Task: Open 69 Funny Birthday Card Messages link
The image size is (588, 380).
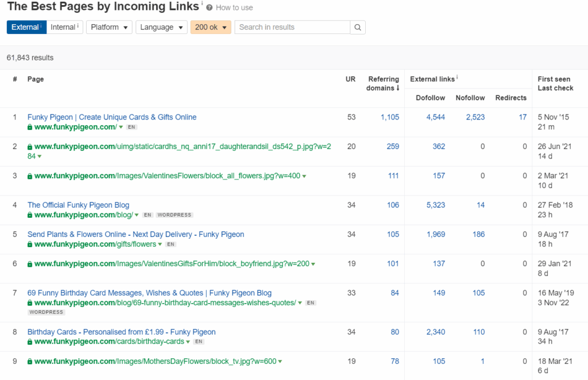Action: tap(149, 293)
